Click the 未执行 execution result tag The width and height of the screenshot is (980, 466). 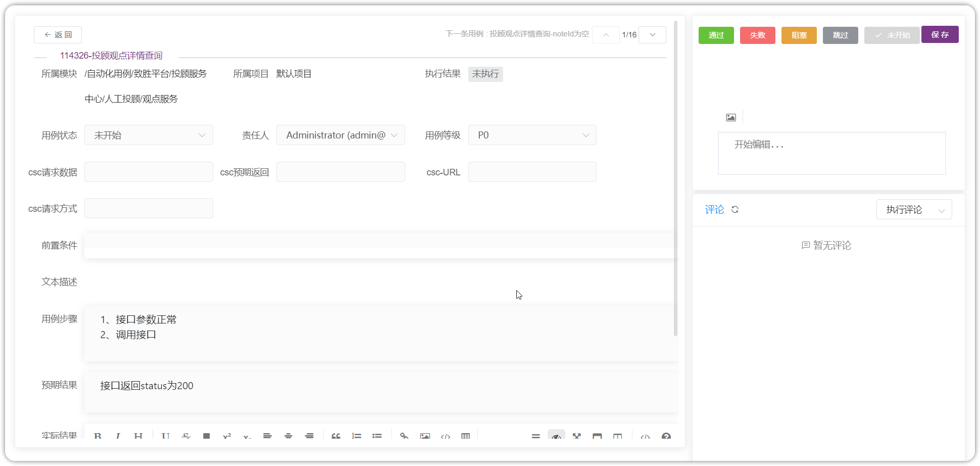485,74
